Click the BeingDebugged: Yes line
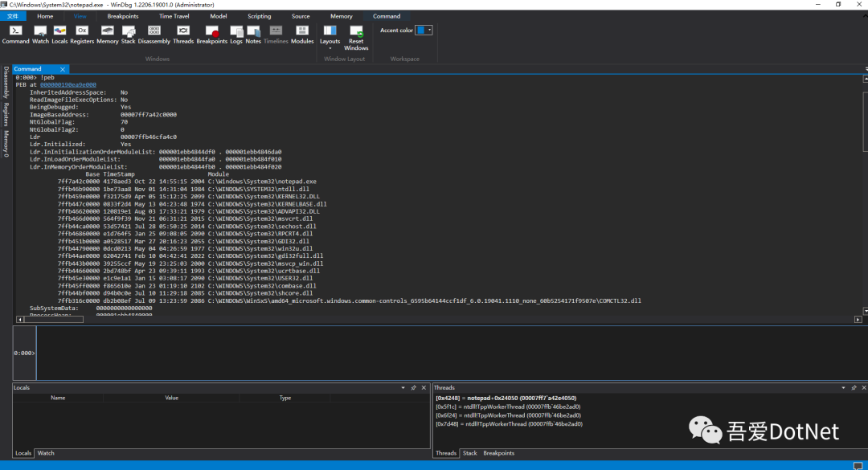The height and width of the screenshot is (470, 868). coord(80,108)
